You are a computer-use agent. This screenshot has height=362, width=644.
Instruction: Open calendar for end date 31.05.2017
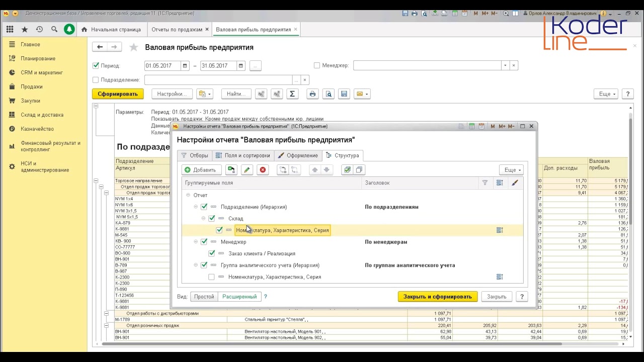click(x=241, y=66)
